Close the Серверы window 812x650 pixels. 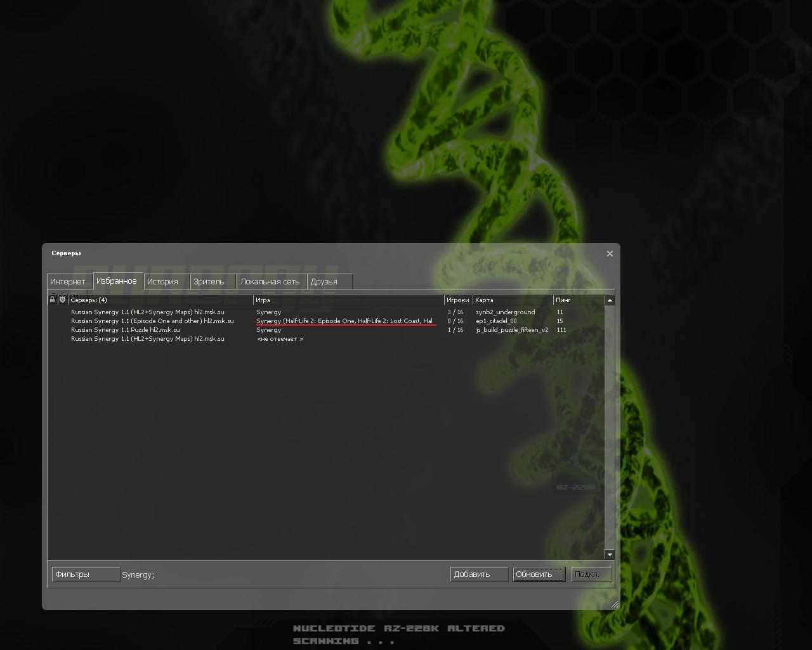click(x=610, y=253)
